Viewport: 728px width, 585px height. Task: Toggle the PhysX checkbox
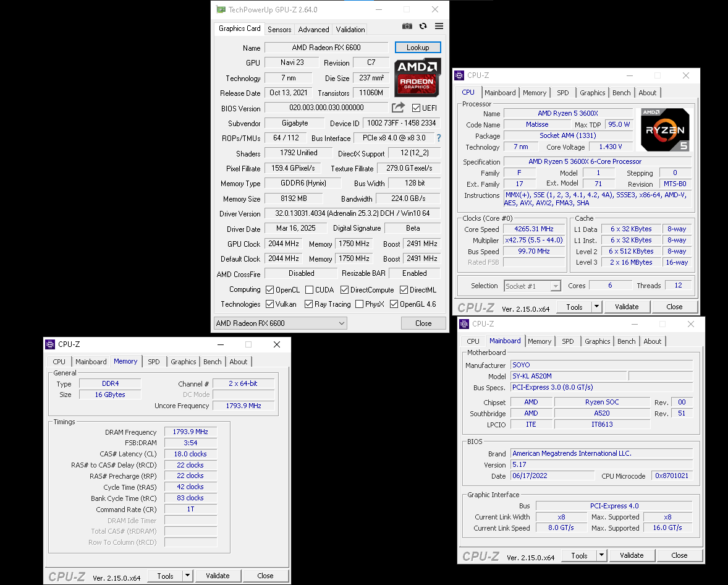(x=359, y=304)
